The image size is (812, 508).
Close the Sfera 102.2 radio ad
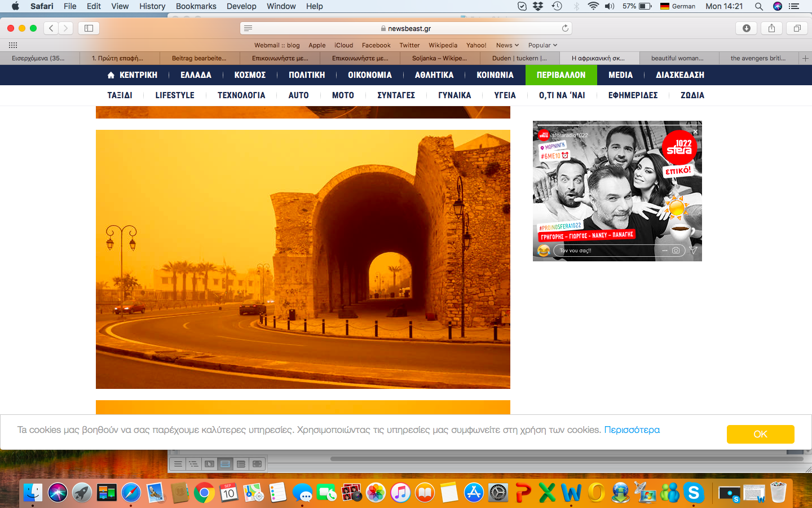tap(695, 132)
